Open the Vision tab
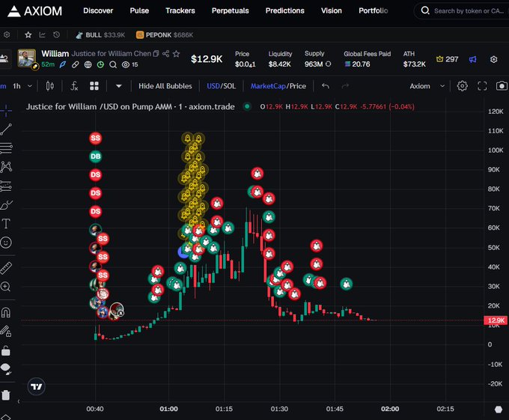 pos(332,10)
